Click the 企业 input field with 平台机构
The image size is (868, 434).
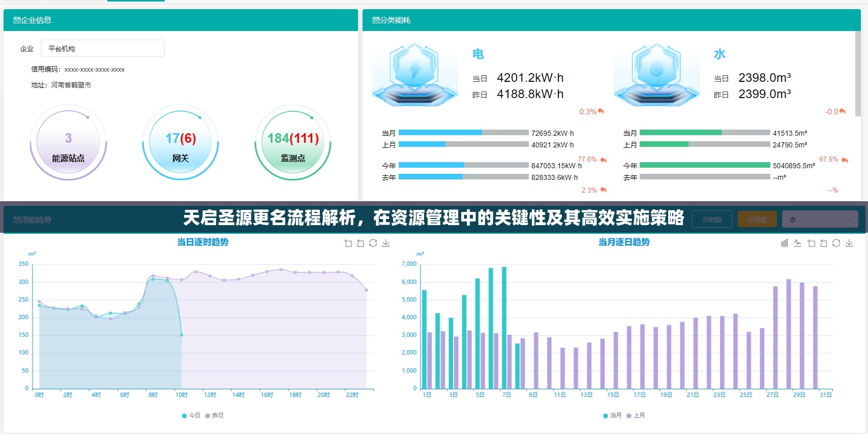pos(103,49)
